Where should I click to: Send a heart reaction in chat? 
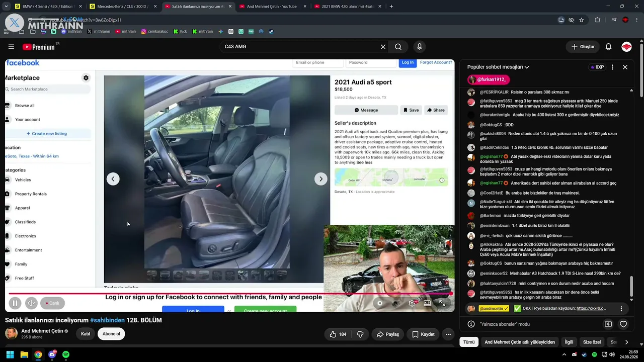623,324
